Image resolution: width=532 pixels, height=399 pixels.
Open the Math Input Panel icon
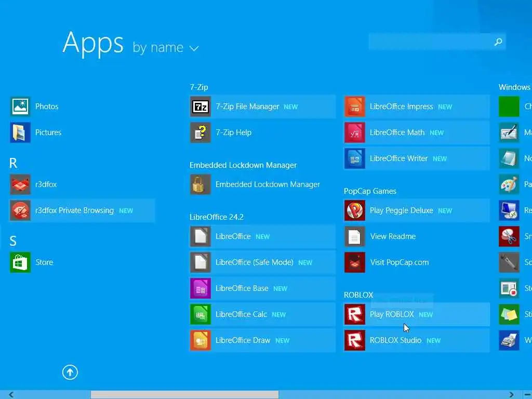(509, 132)
